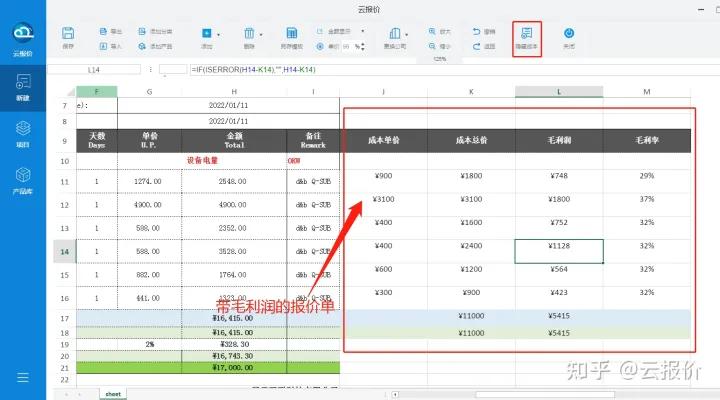Image resolution: width=720 pixels, height=400 pixels.
Task: Open the Projects (项目) sidebar item
Action: click(23, 134)
